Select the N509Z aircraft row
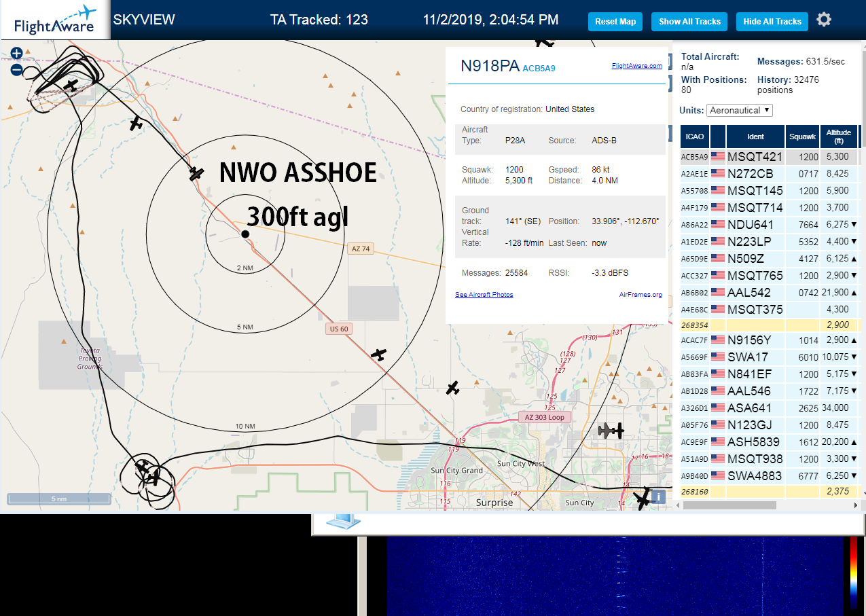 click(x=770, y=259)
